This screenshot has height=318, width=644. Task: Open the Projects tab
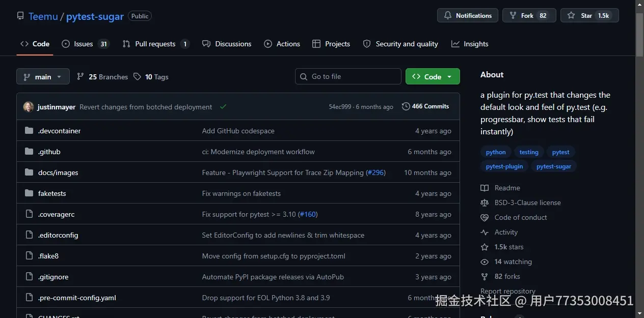(331, 44)
